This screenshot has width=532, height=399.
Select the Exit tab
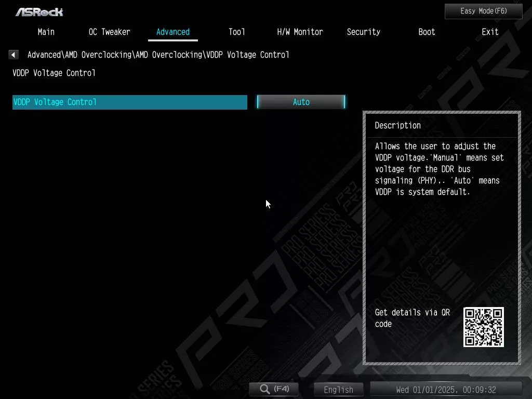point(490,32)
